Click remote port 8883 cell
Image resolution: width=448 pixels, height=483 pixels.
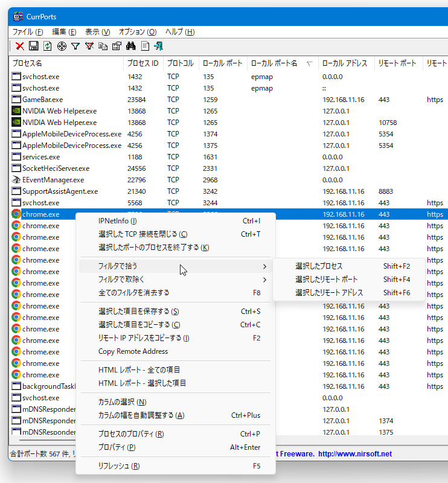pyautogui.click(x=386, y=191)
